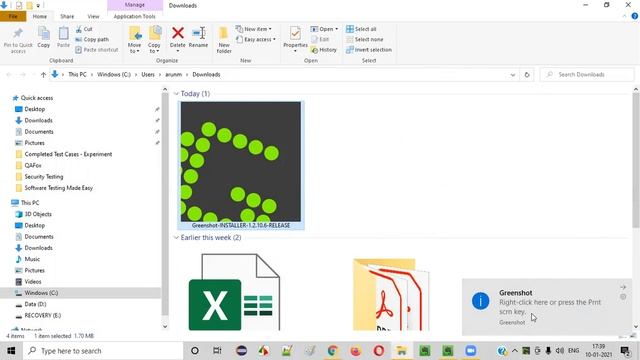Viewport: 640px width, 360px height.
Task: Open the Easy access dropdown
Action: click(256, 40)
